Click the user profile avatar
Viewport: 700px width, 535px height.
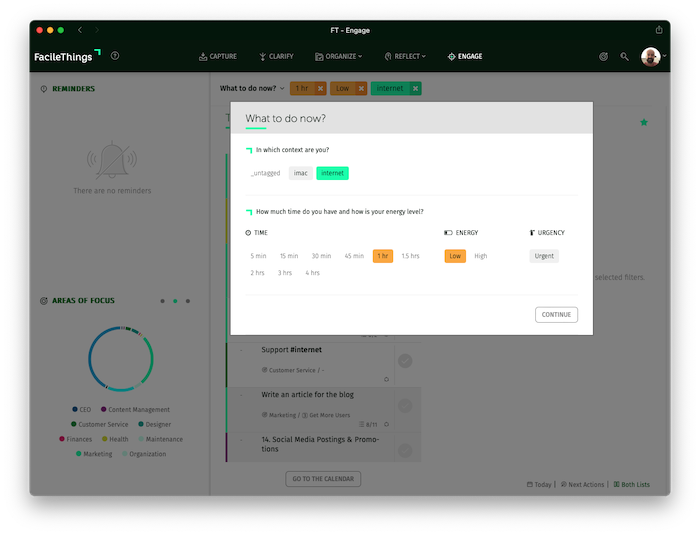click(650, 57)
